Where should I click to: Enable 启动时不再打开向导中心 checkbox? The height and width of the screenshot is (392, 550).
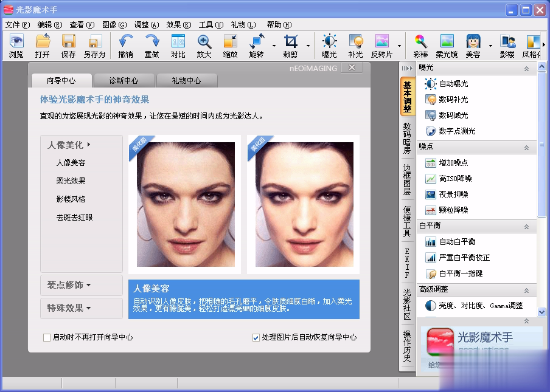coord(47,337)
